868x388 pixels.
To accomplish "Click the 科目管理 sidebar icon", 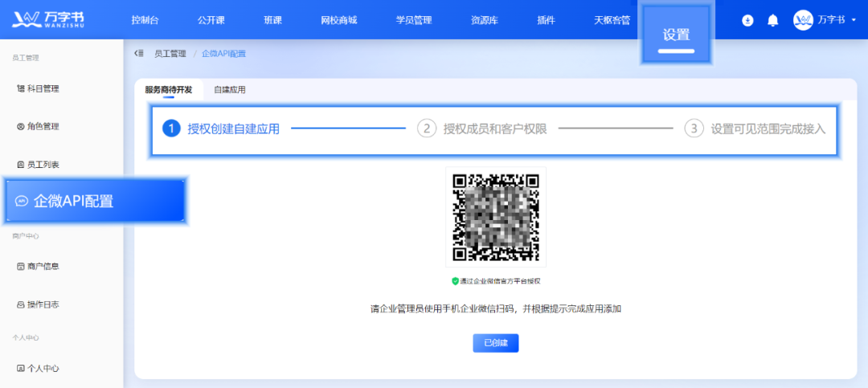I will coord(20,88).
